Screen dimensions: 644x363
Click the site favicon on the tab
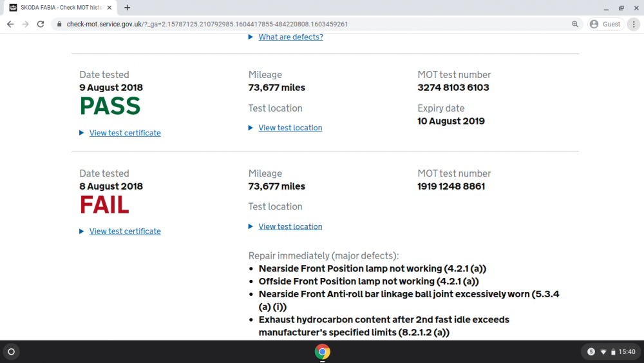coord(13,7)
